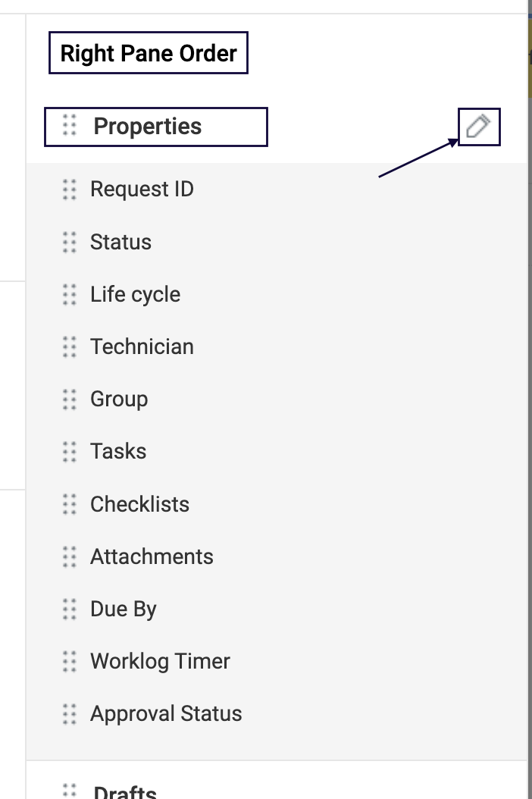Click the drag handle beside Request ID
Image resolution: width=532 pixels, height=799 pixels.
[70, 189]
